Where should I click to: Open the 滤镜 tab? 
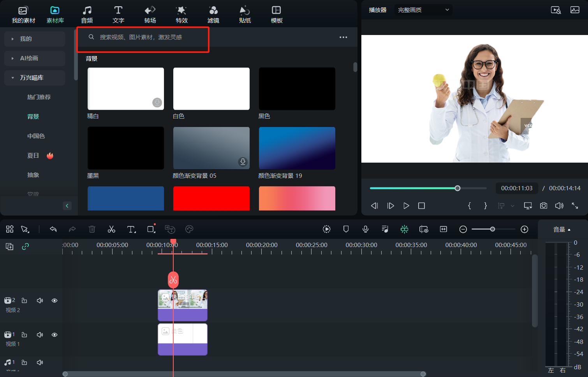click(x=213, y=14)
